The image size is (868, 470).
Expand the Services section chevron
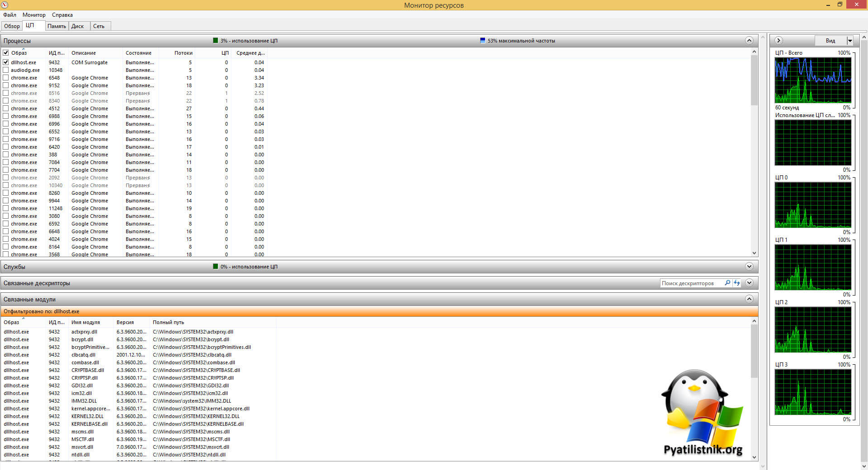pos(749,267)
